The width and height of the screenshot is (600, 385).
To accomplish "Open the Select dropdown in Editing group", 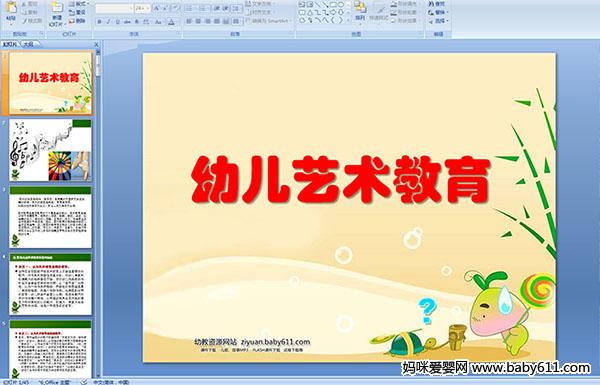I will click(x=438, y=21).
